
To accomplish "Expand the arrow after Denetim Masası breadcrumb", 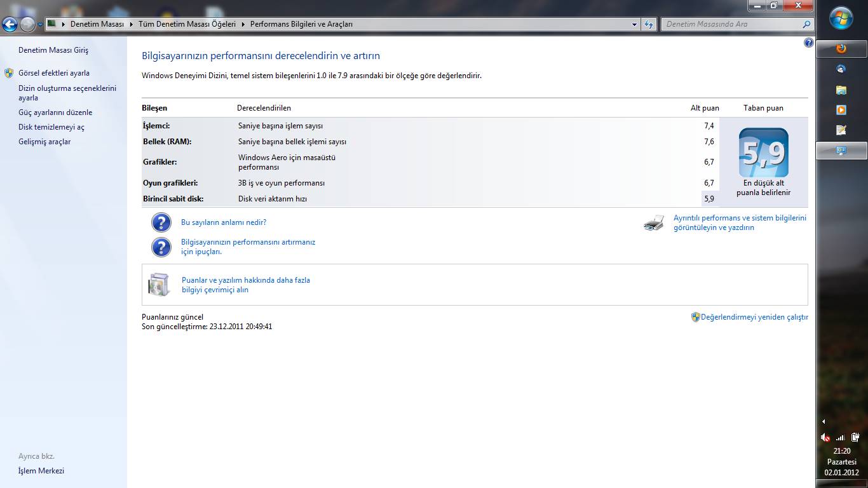I will pos(132,24).
